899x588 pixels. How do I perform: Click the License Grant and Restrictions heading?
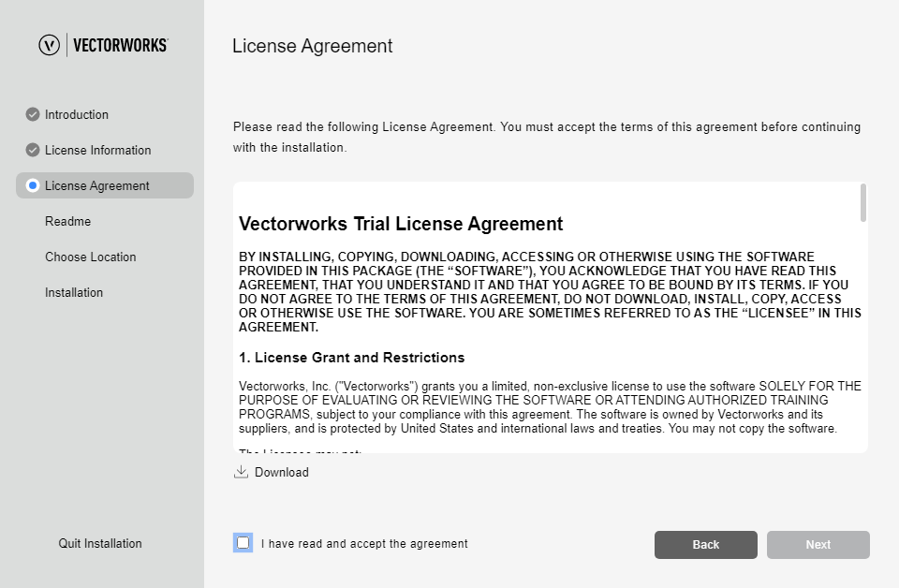coord(351,358)
